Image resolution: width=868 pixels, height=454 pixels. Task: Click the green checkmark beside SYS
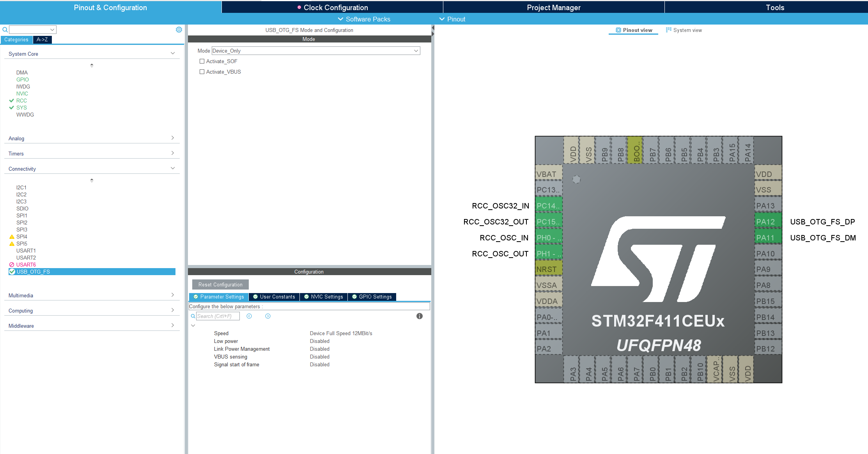coord(12,108)
